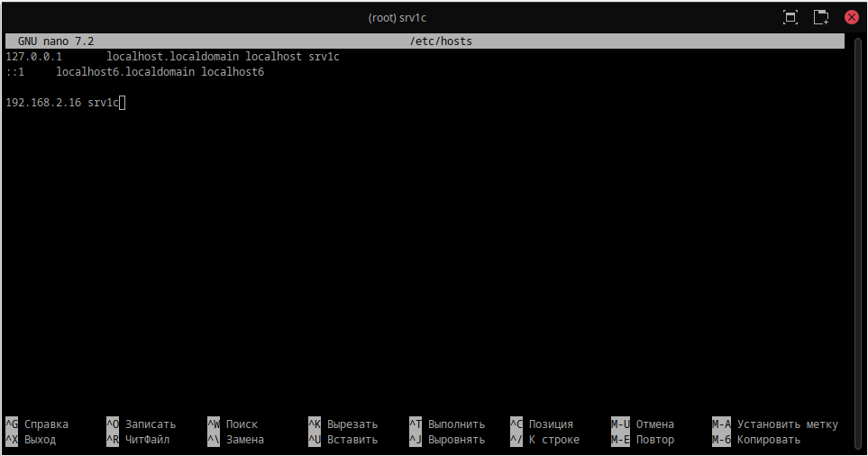Image resolution: width=868 pixels, height=456 pixels.
Task: Set mark using M-A Установить метку
Action: tap(775, 424)
